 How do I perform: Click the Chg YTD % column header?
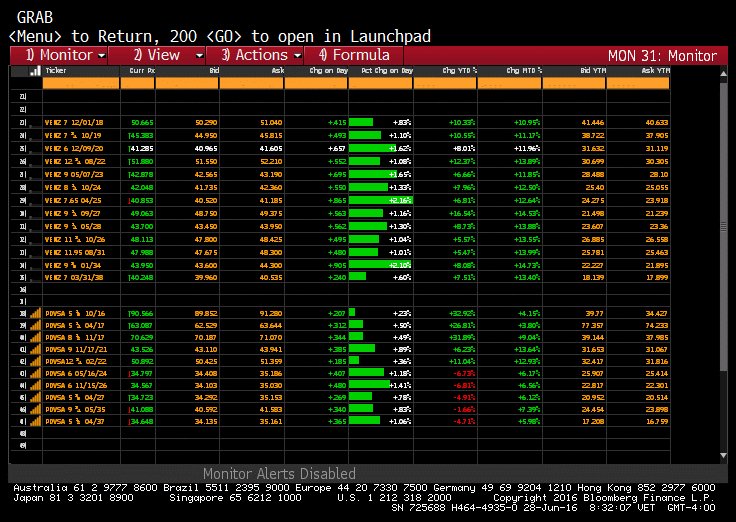click(x=460, y=70)
